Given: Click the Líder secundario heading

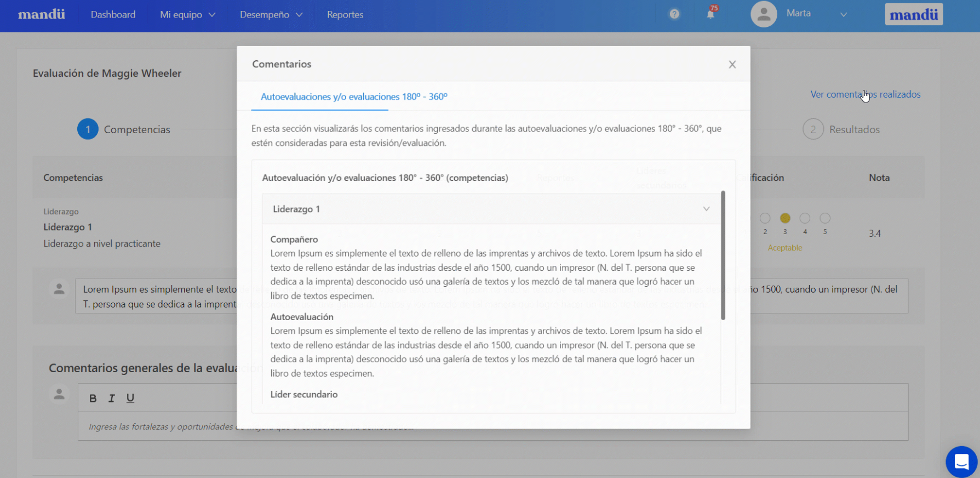Looking at the screenshot, I should [304, 395].
